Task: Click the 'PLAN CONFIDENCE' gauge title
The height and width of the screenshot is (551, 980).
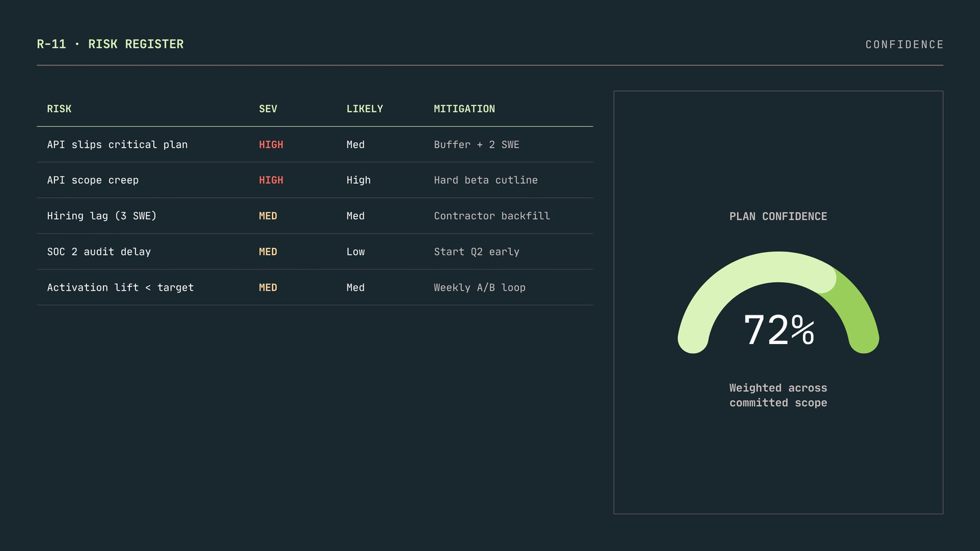Action: pos(778,216)
